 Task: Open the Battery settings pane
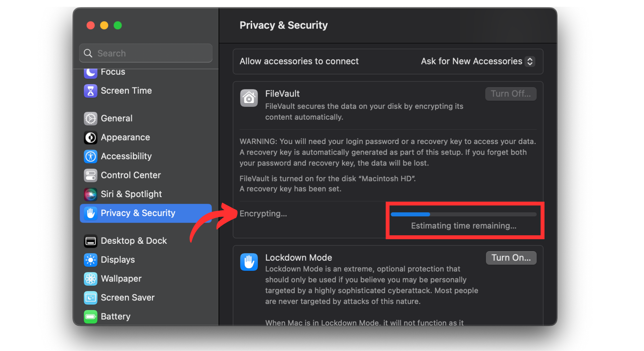[x=115, y=317]
